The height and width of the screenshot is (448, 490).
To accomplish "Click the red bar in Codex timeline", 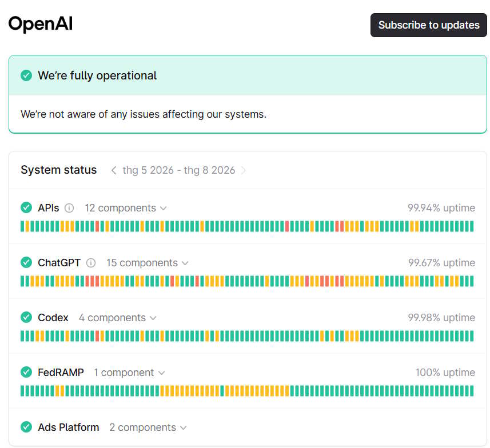I will pos(97,336).
